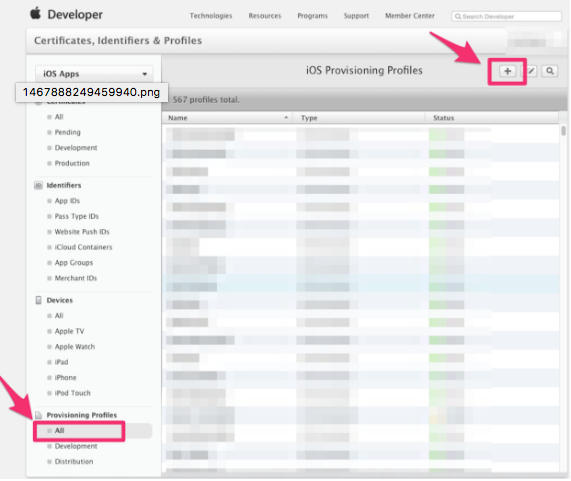Open Pass Type IDs
The width and height of the screenshot is (571, 481).
tap(76, 216)
